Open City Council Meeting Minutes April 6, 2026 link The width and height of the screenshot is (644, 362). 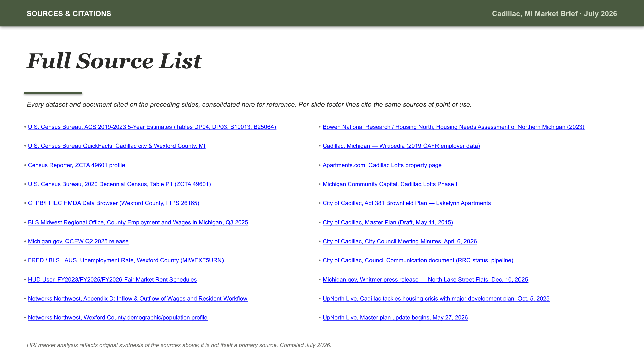[400, 242]
